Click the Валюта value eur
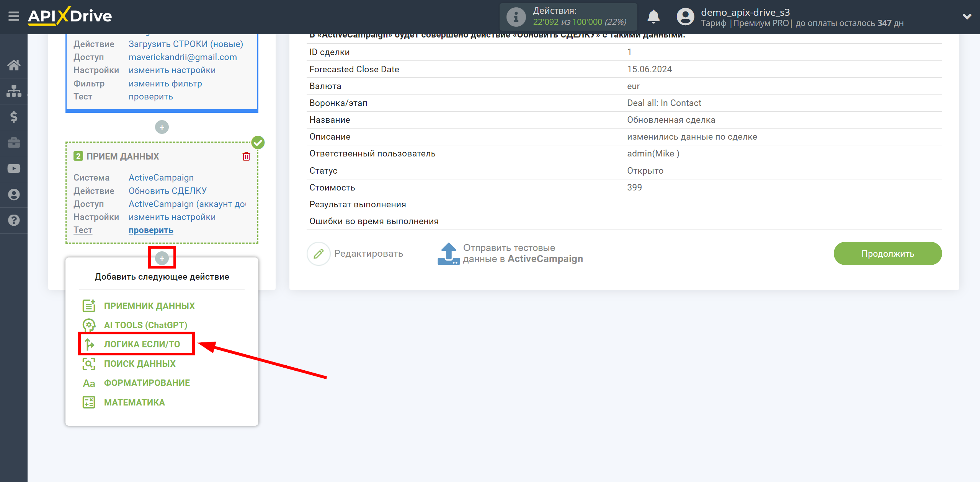The width and height of the screenshot is (980, 482). click(633, 86)
